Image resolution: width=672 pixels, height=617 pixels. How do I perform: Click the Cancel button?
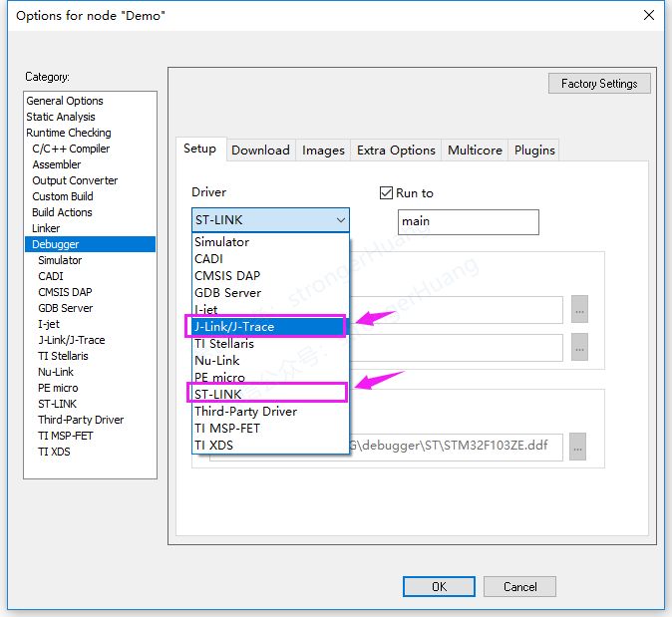[x=519, y=586]
